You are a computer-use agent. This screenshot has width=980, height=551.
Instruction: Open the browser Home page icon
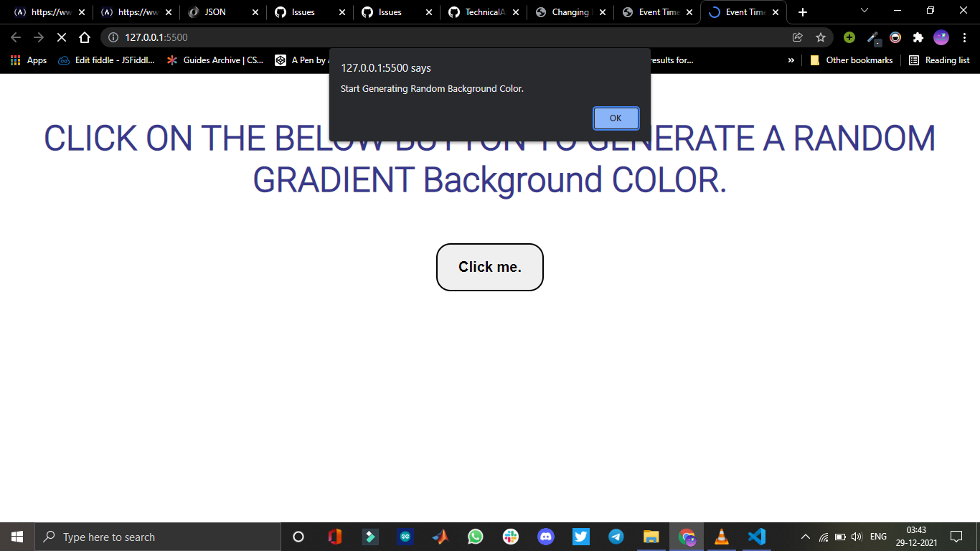85,37
